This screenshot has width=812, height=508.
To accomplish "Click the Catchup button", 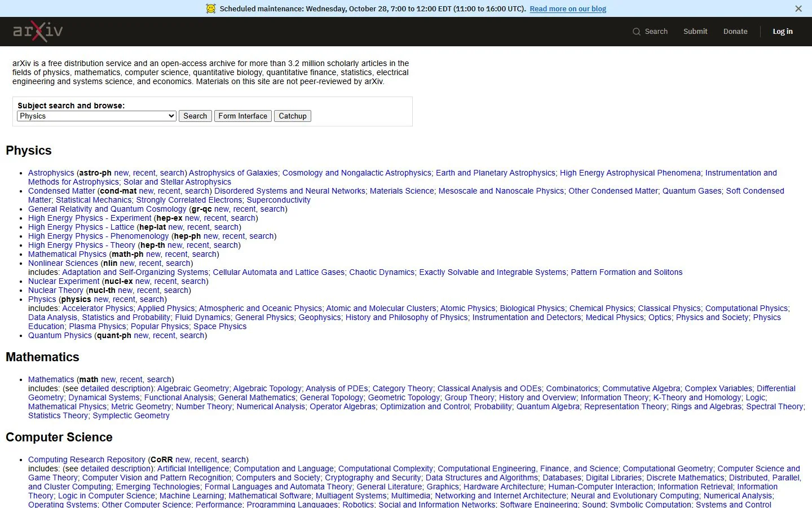I will [x=293, y=116].
